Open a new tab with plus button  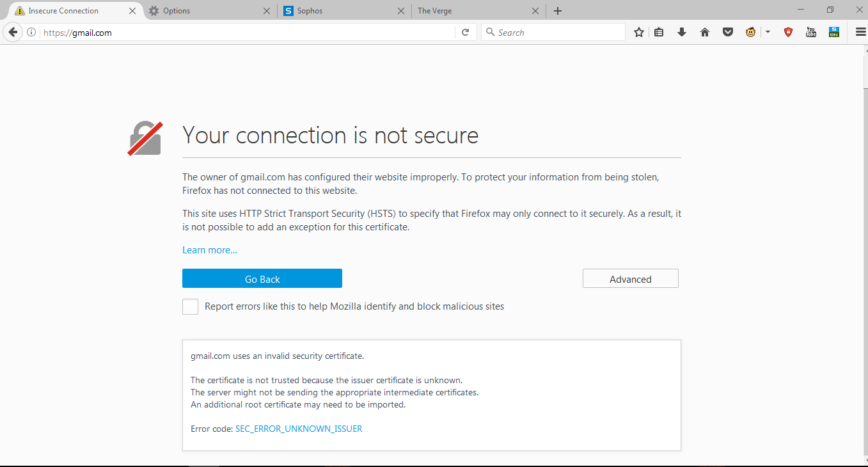558,11
